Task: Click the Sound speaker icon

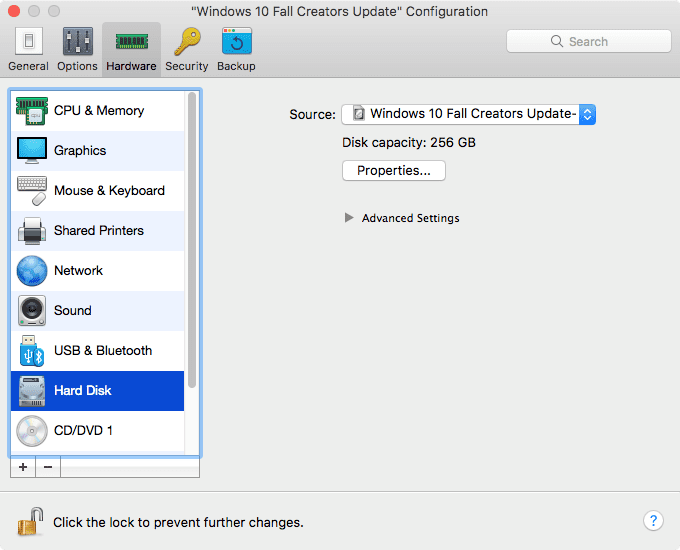Action: pos(32,311)
